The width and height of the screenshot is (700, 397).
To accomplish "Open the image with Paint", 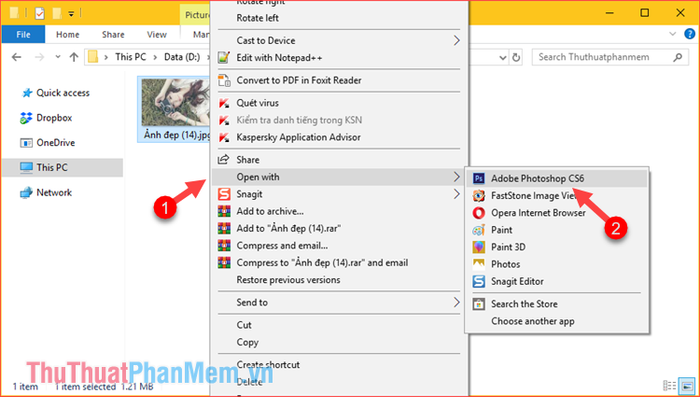I will [x=557, y=230].
